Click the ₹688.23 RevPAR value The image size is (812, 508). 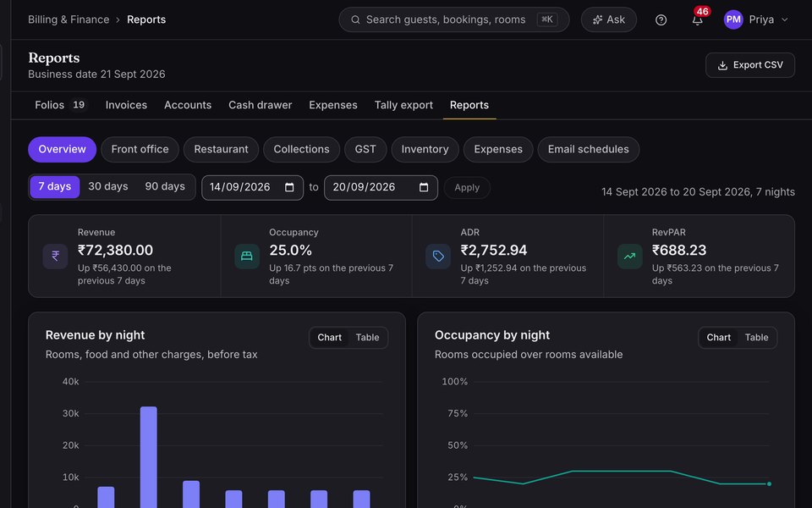point(679,251)
